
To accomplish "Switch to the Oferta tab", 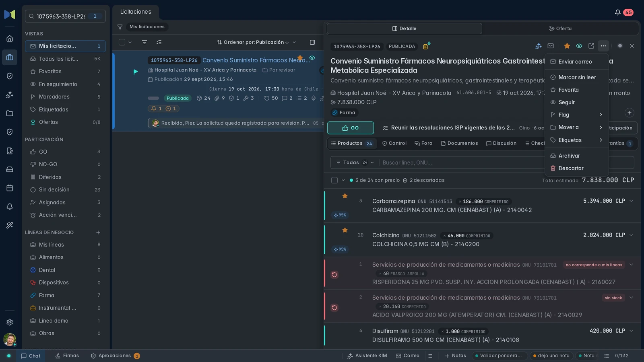I will (x=561, y=29).
